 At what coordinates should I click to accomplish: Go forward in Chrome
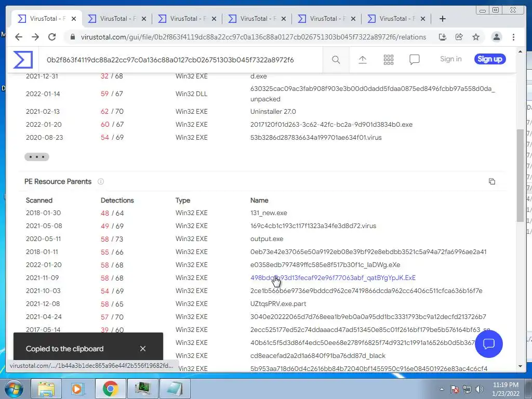pyautogui.click(x=35, y=37)
